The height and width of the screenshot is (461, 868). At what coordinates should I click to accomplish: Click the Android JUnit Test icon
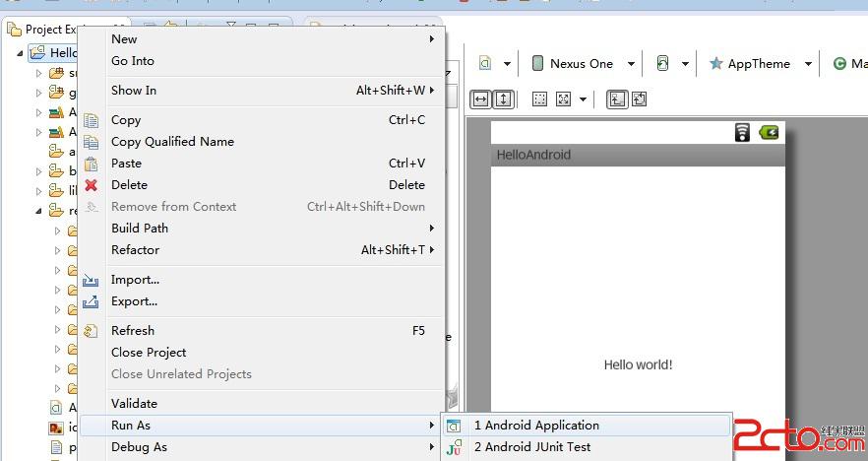454,447
